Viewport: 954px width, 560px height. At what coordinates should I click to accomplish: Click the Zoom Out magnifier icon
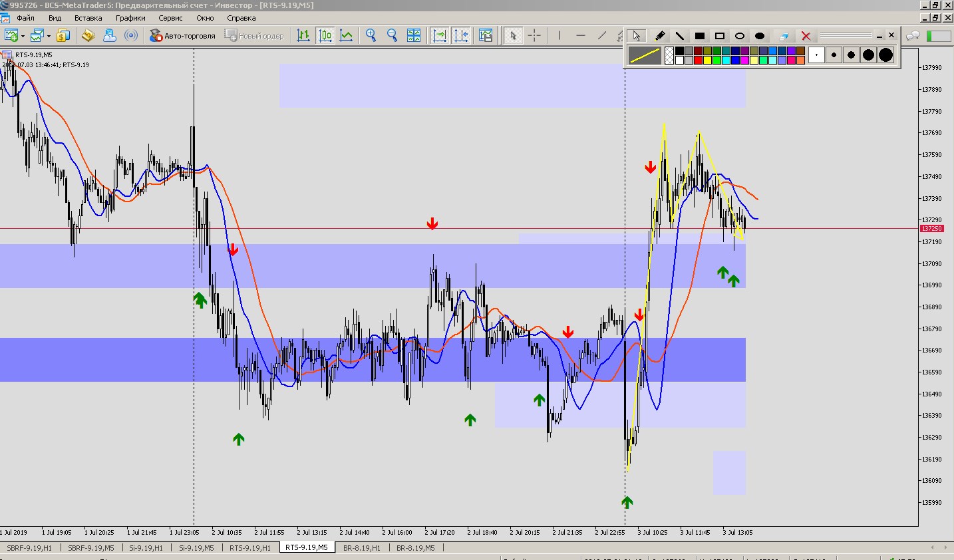[x=392, y=36]
